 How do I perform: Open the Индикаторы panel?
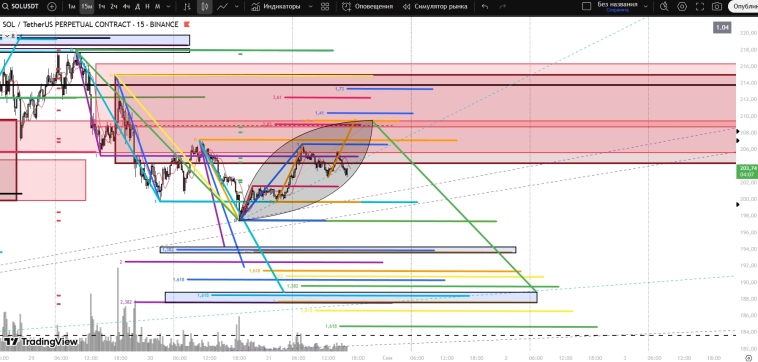[276, 6]
